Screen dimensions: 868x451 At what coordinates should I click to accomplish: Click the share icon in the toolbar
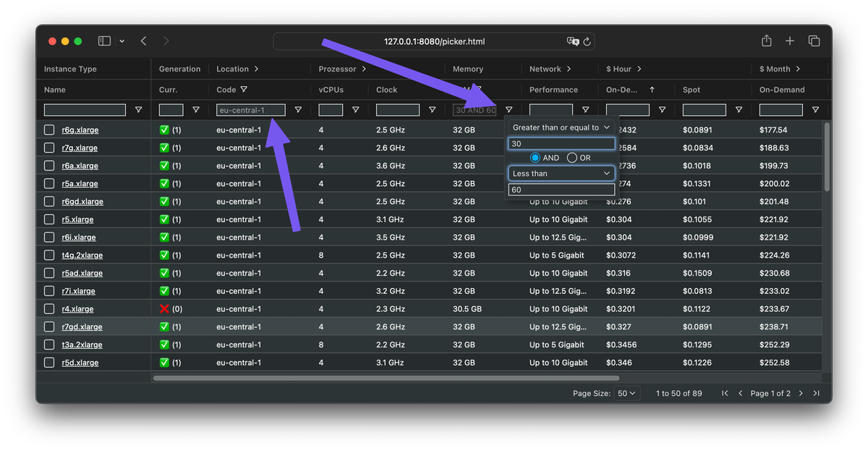click(766, 41)
